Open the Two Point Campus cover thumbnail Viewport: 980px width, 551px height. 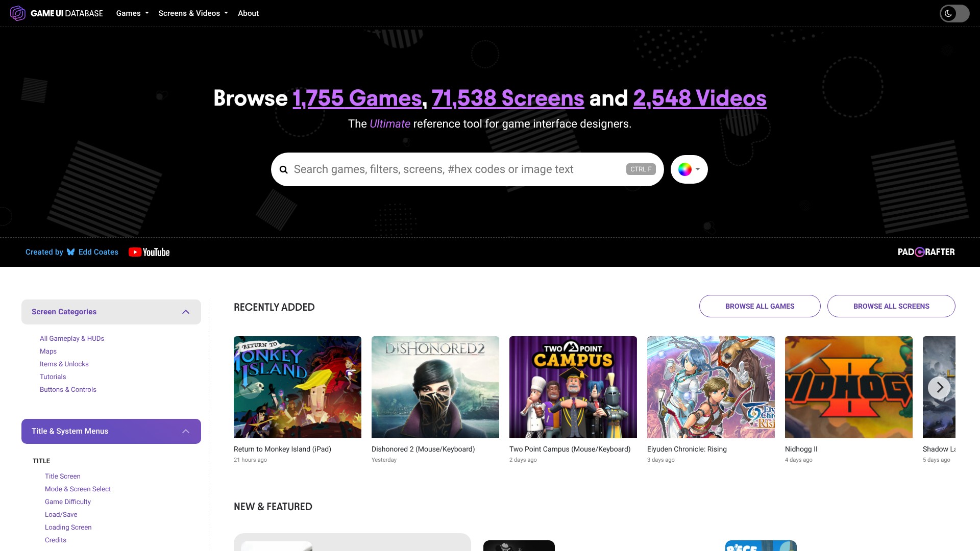tap(573, 387)
